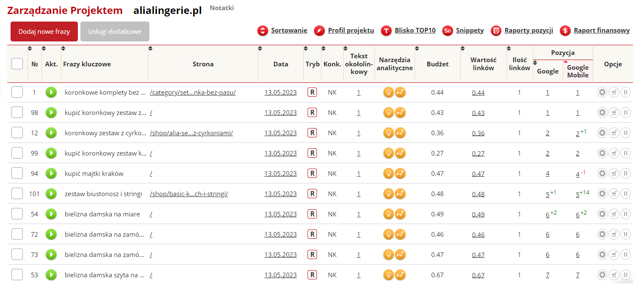Click the Google Mobile position column header
This screenshot has width=644, height=287.
pos(578,71)
